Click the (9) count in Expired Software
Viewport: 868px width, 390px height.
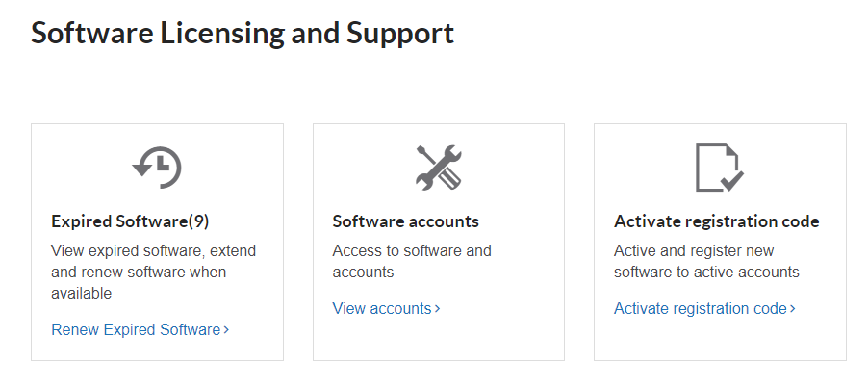pyautogui.click(x=198, y=221)
